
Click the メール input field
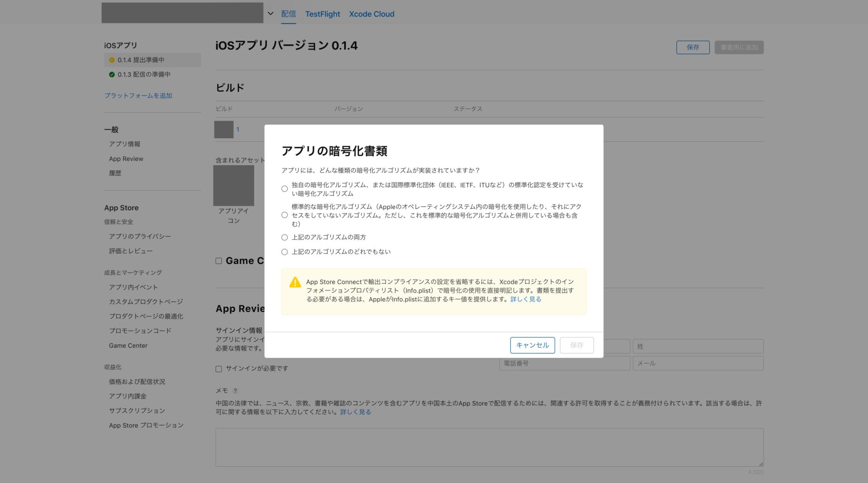pos(698,363)
